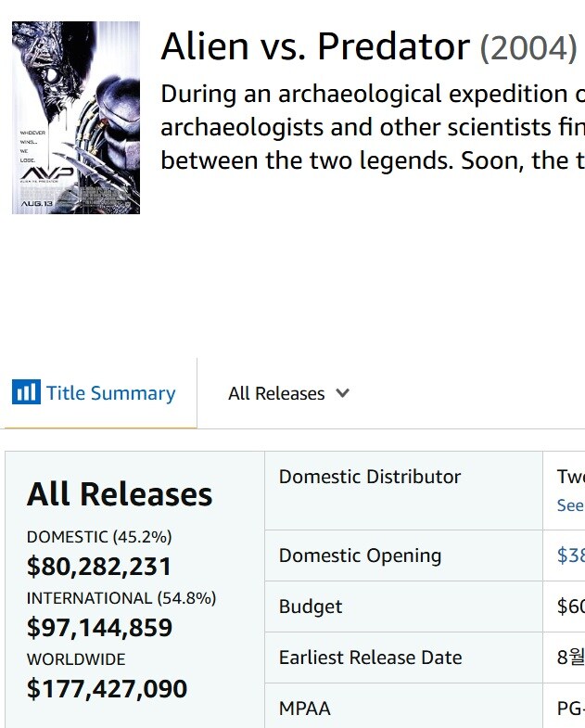This screenshot has height=728, width=585.
Task: Click the (2004) release year
Action: [528, 47]
